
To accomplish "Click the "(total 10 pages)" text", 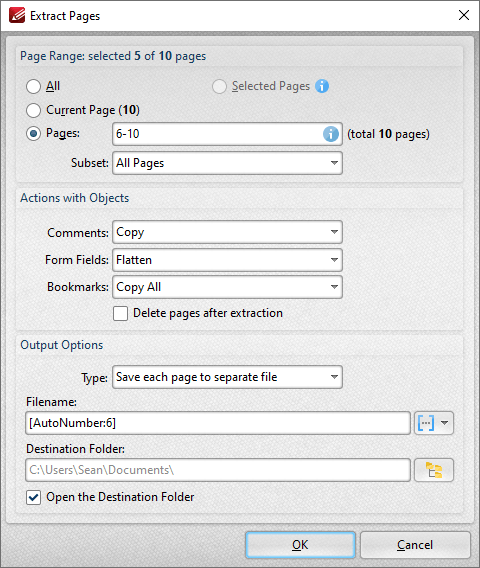I will [x=388, y=134].
